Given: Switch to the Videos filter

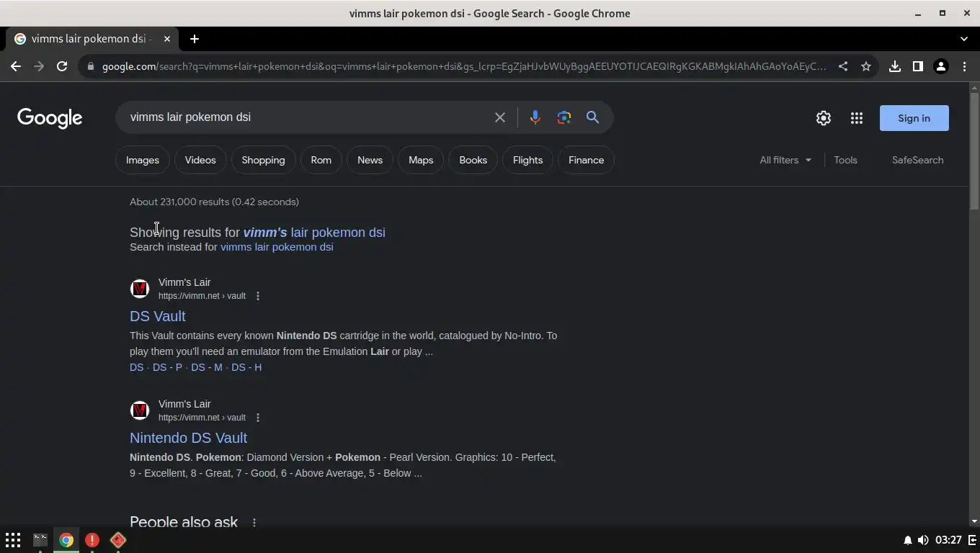Looking at the screenshot, I should tap(200, 160).
